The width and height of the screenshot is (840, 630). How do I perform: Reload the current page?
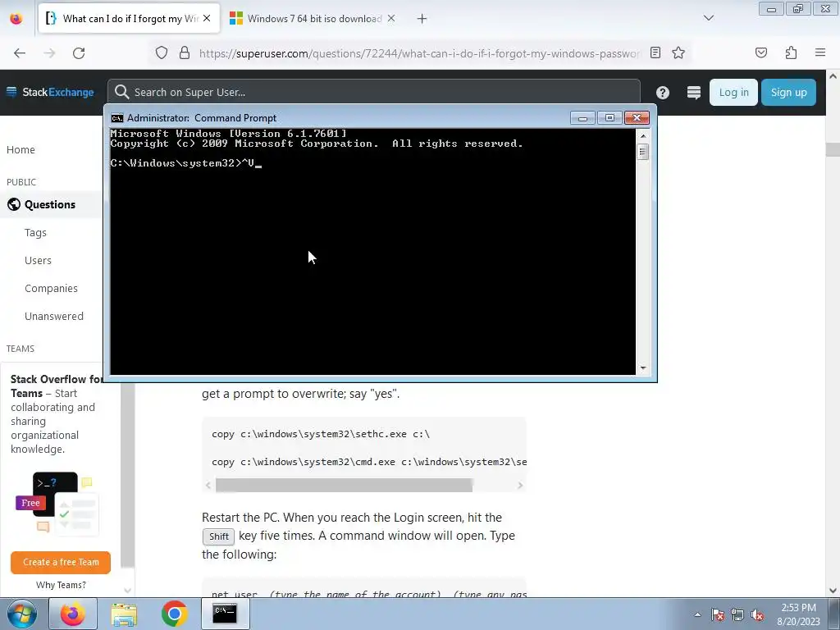[x=79, y=53]
